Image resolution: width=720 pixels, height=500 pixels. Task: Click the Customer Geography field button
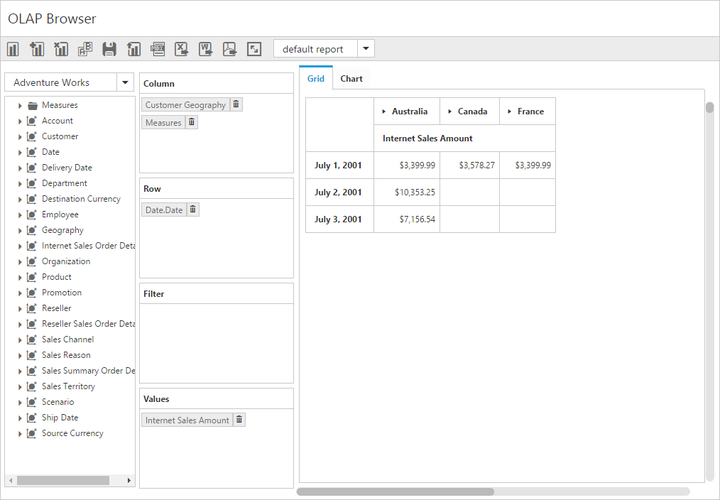[x=185, y=104]
